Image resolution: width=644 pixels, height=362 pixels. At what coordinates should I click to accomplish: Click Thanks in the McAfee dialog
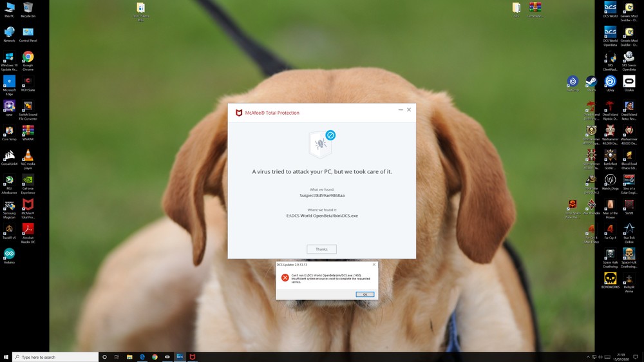pos(321,249)
